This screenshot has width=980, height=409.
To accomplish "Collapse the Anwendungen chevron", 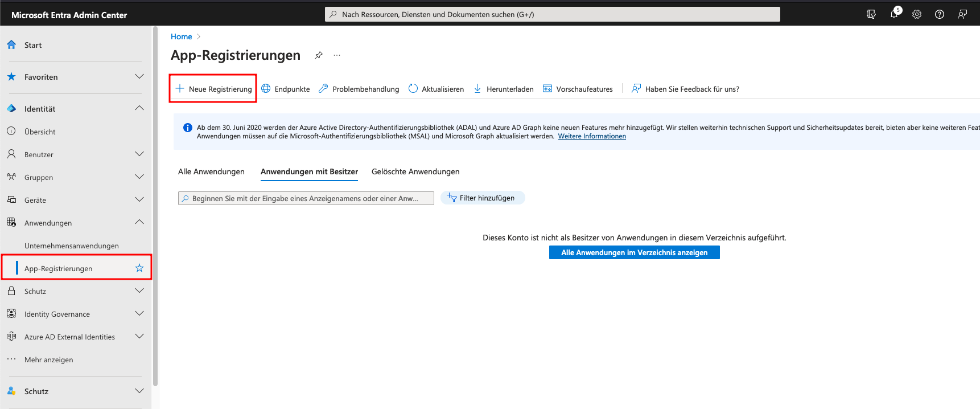I will coord(139,222).
